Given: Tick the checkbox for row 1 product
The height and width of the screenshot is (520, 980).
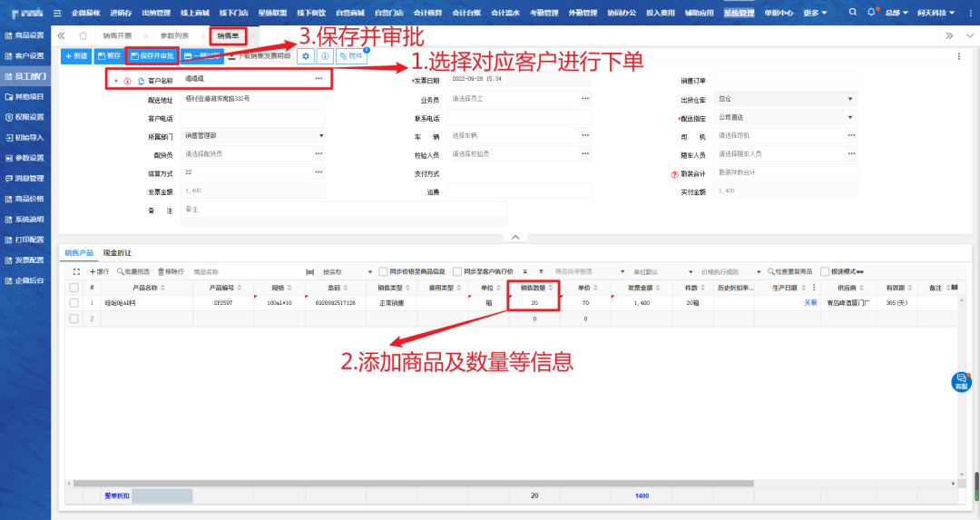Looking at the screenshot, I should click(74, 303).
